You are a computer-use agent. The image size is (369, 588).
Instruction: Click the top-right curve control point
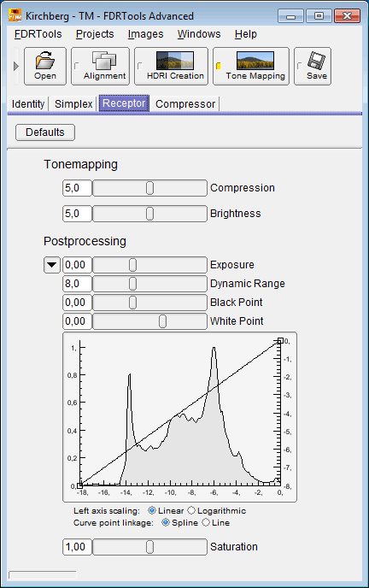(x=280, y=340)
